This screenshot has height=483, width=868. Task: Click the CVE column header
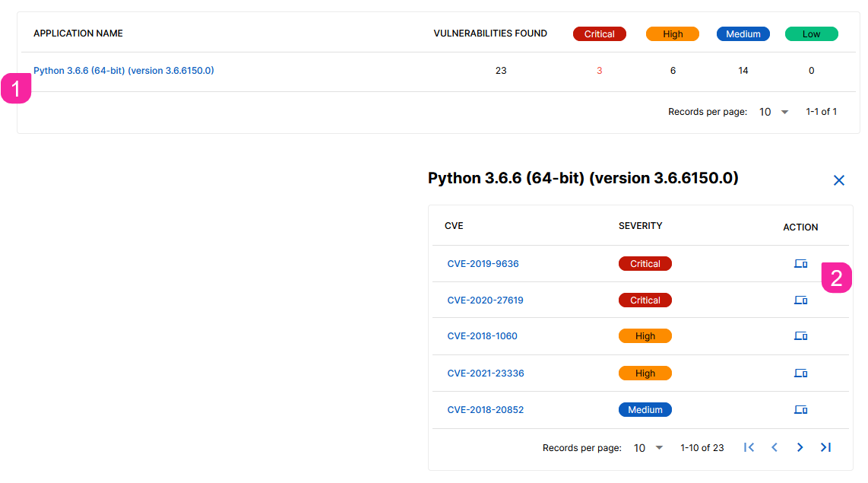pyautogui.click(x=454, y=225)
